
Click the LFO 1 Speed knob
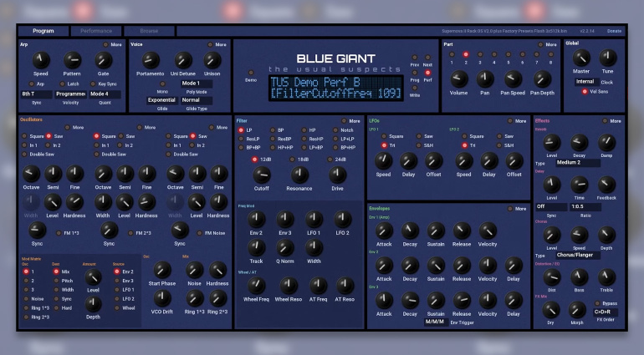(383, 161)
